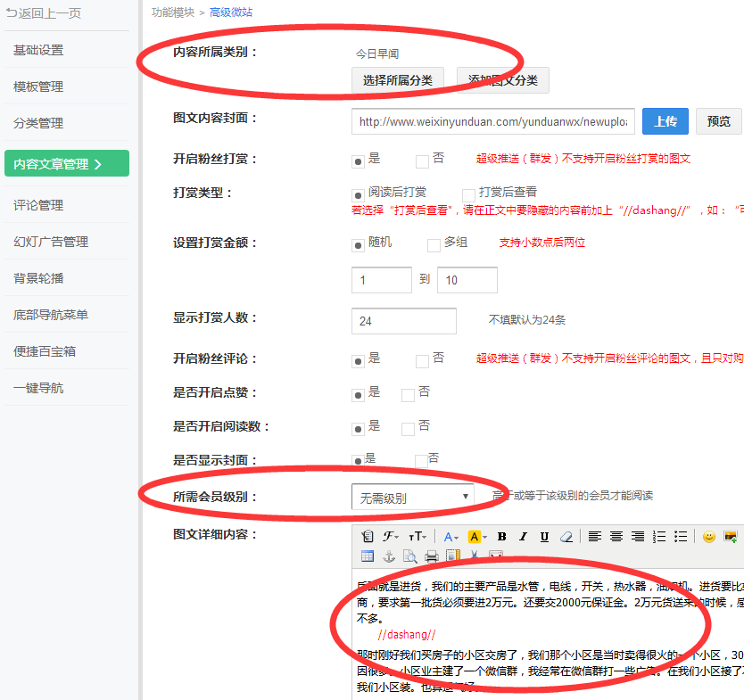Image resolution: width=744 pixels, height=700 pixels.
Task: Open 评论管理 in the left sidebar
Action: pyautogui.click(x=38, y=205)
